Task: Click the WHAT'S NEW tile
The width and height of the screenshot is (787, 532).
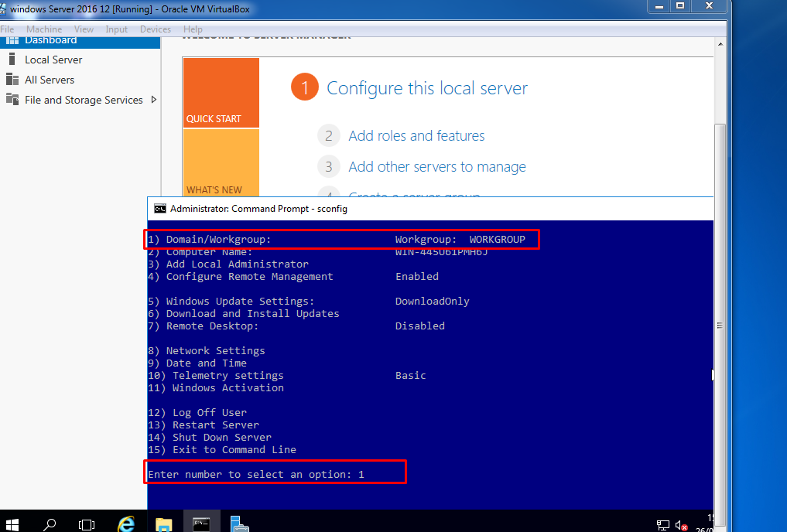Action: [x=221, y=163]
